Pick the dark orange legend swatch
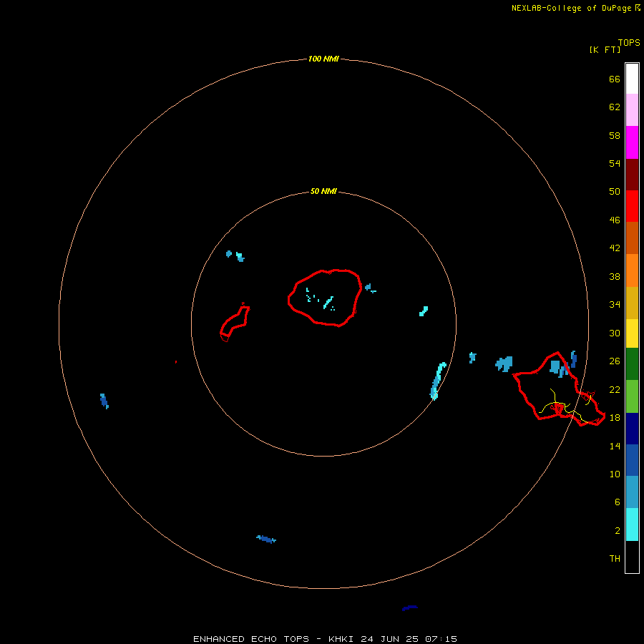Screen dimensions: 644x644 632,238
